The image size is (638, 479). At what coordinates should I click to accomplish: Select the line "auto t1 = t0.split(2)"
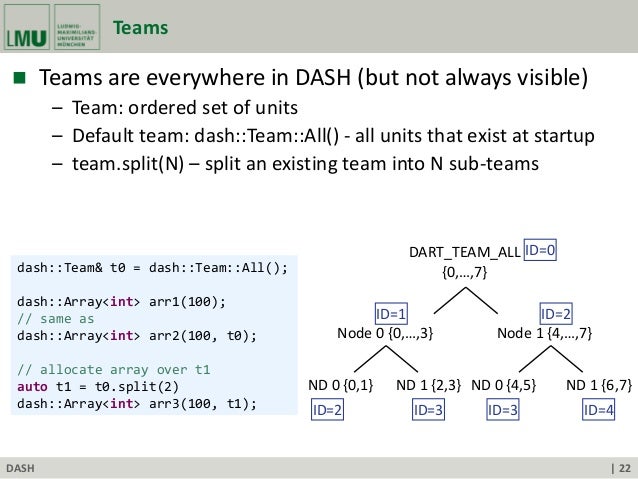tap(98, 387)
